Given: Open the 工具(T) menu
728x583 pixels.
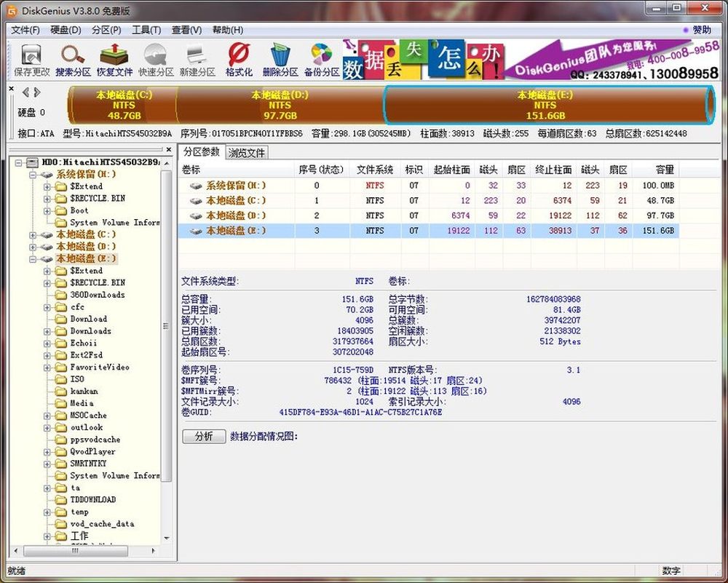Looking at the screenshot, I should (x=146, y=30).
